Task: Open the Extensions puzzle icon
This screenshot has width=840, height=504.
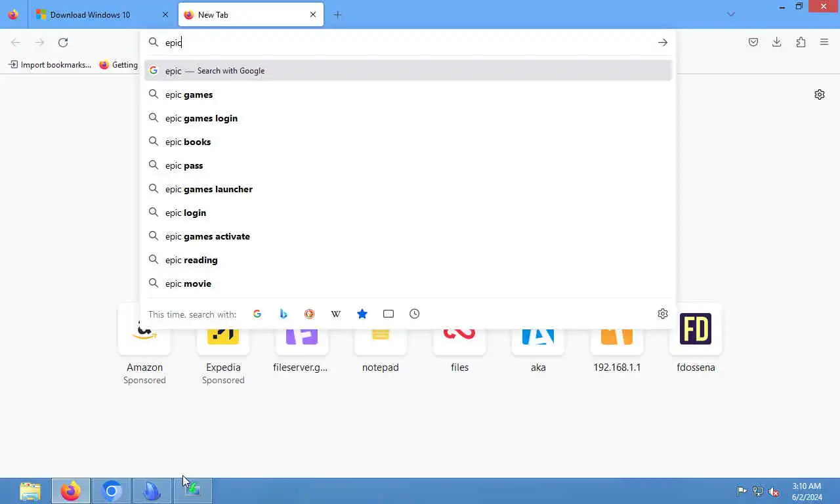Action: (x=801, y=43)
